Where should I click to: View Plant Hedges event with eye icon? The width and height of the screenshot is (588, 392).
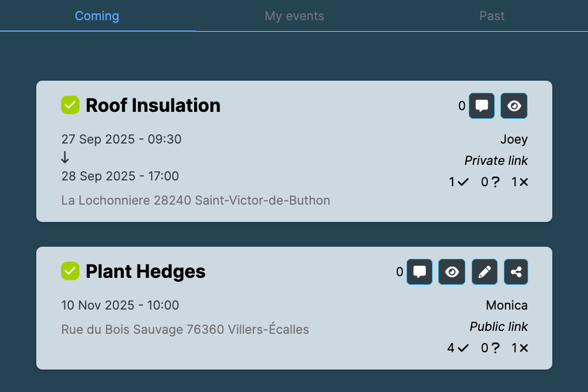click(452, 272)
